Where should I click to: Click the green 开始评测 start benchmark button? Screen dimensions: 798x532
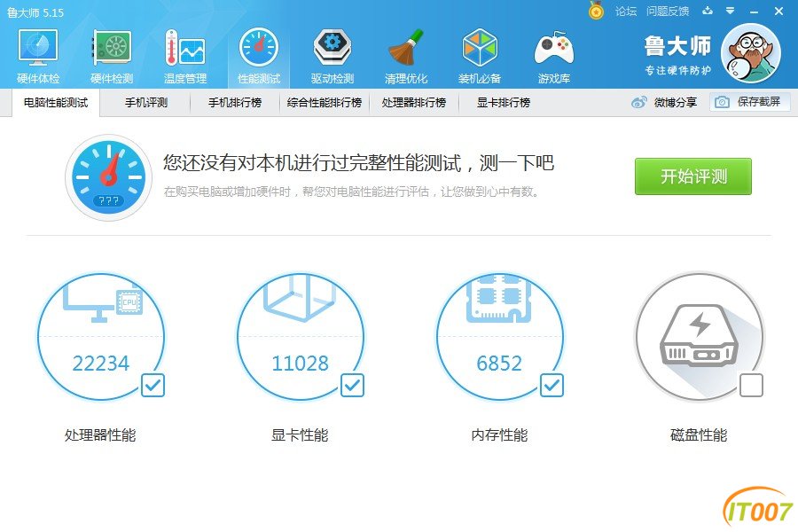692,176
